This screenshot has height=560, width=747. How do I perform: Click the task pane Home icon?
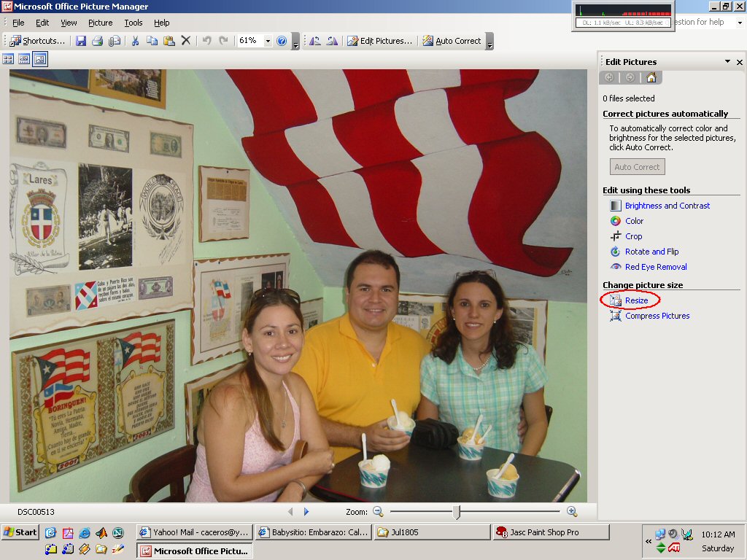(x=651, y=77)
